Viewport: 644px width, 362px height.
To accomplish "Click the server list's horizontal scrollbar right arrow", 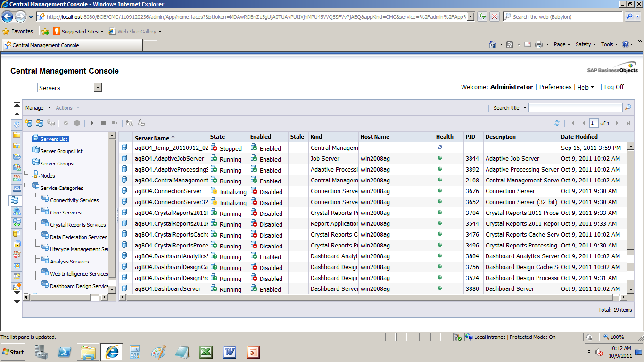I will point(624,297).
